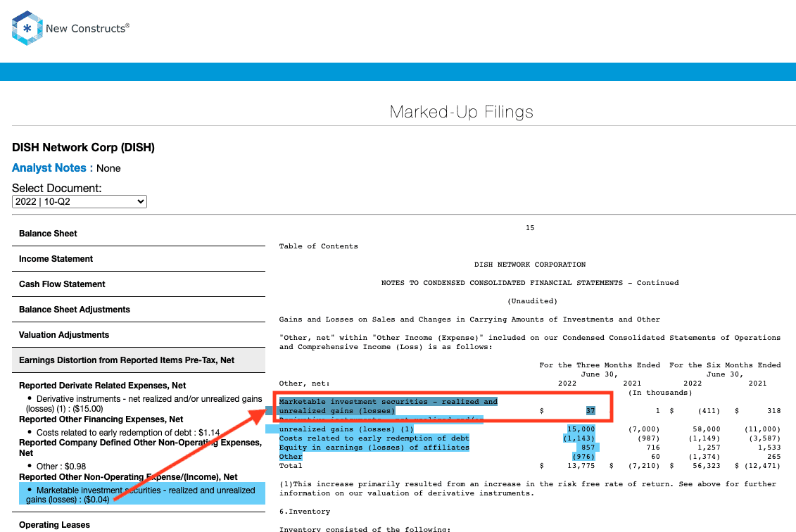
Task: Click the Reported Derivate Related Expenses, Net heading
Action: click(103, 386)
